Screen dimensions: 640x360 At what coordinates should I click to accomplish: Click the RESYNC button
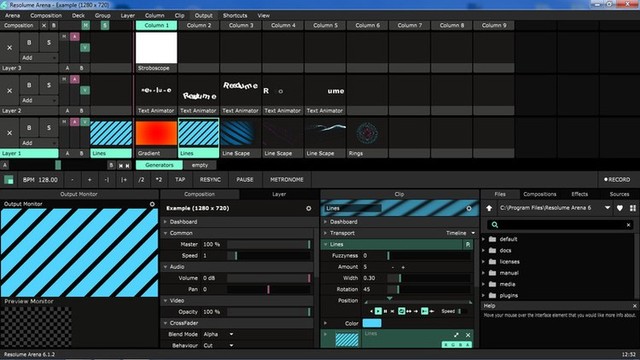[210, 180]
